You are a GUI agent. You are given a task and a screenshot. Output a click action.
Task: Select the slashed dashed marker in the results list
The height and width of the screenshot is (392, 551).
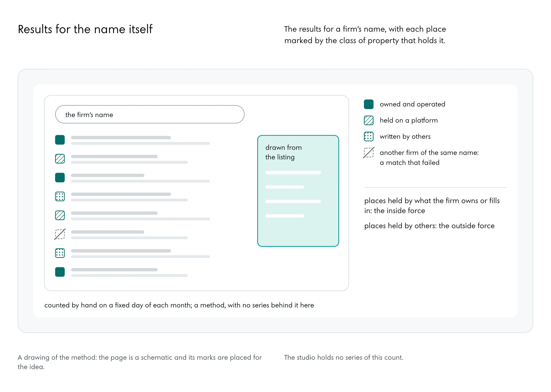(60, 234)
